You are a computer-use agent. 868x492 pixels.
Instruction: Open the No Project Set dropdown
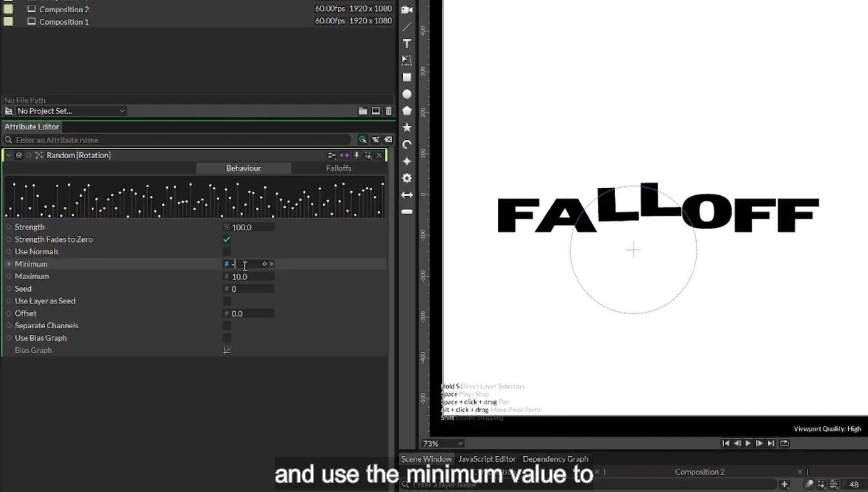pyautogui.click(x=71, y=111)
